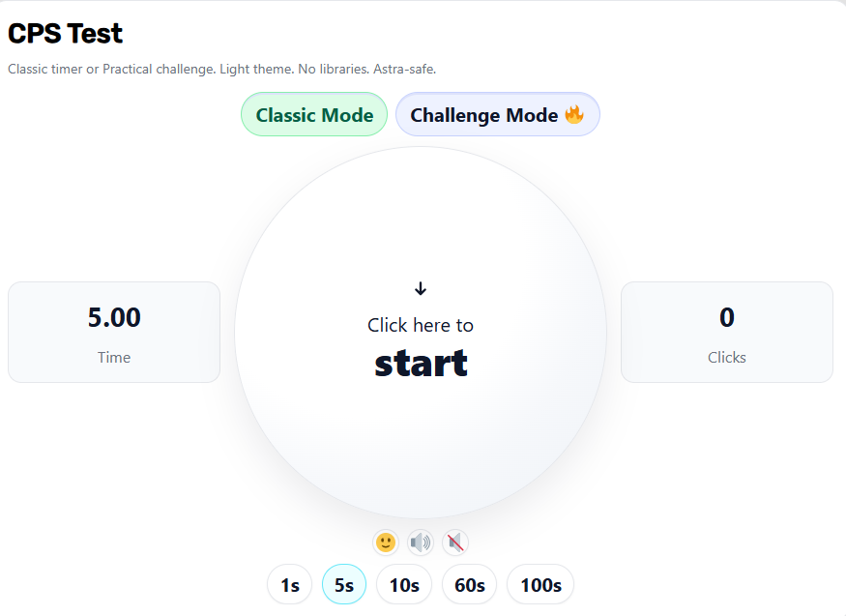
Task: Click the '5.00' time value
Action: point(113,317)
